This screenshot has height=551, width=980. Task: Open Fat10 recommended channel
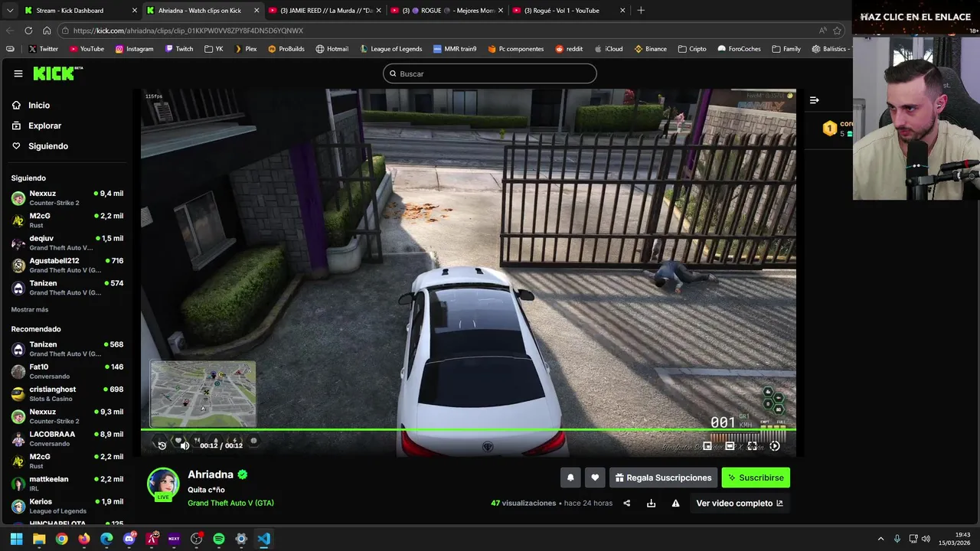click(67, 371)
